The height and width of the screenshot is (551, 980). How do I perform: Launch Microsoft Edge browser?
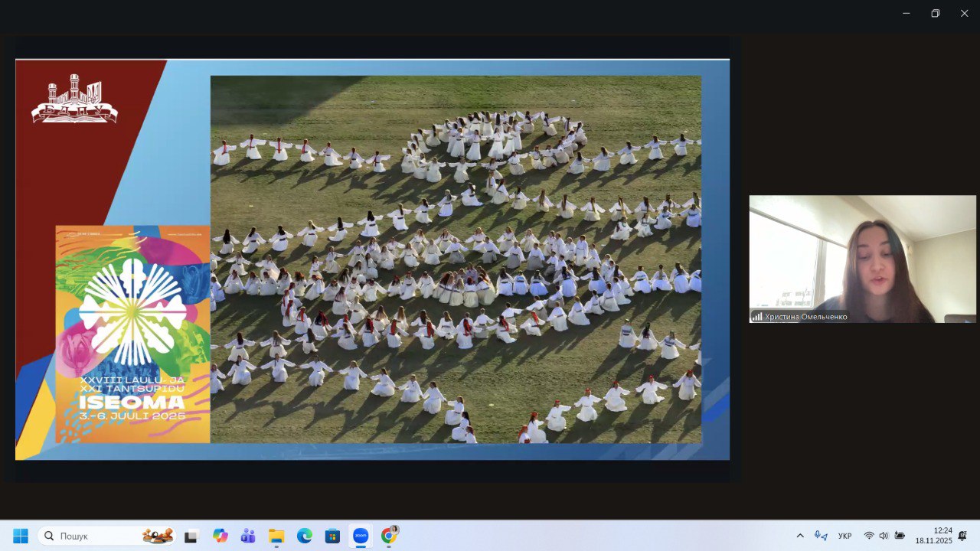[x=305, y=536]
